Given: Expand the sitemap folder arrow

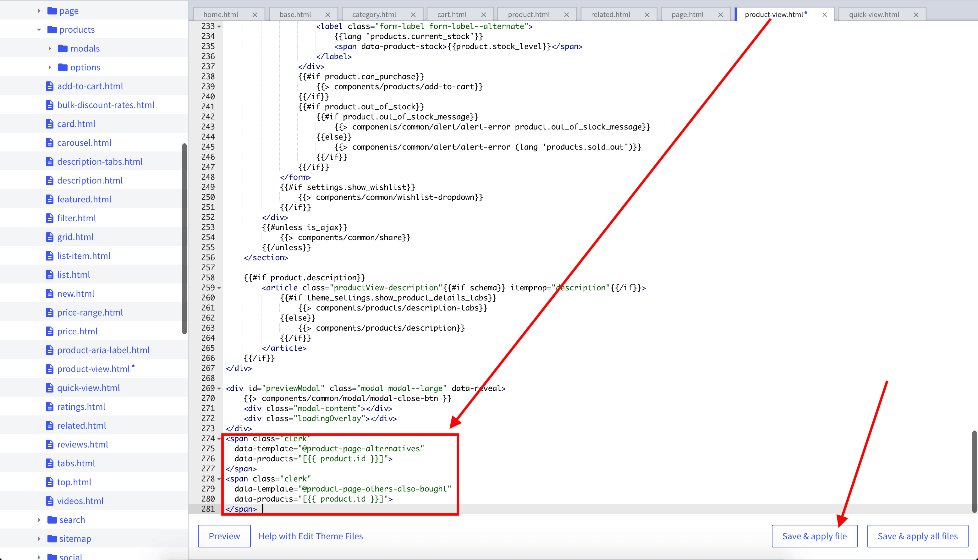Looking at the screenshot, I should point(39,539).
